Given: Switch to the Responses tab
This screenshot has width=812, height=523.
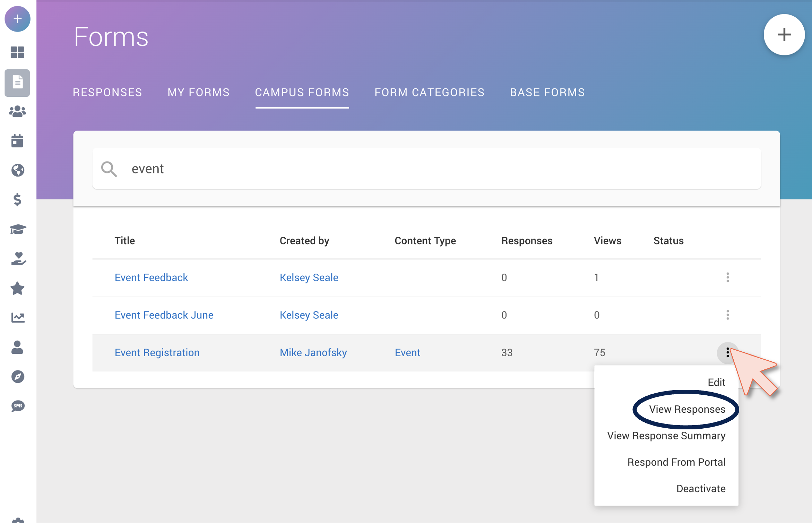Looking at the screenshot, I should click(x=107, y=92).
